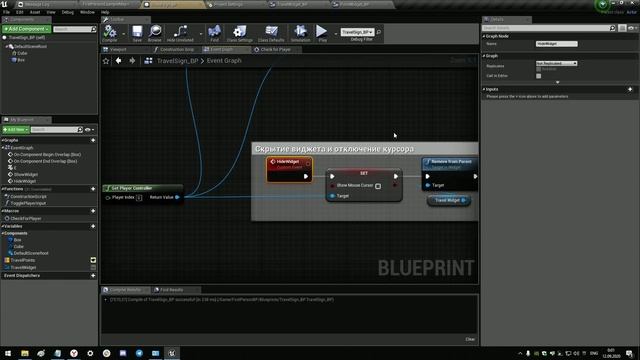Switch to the Construction Script tab
Viewport: 640px width, 360px height.
point(177,49)
